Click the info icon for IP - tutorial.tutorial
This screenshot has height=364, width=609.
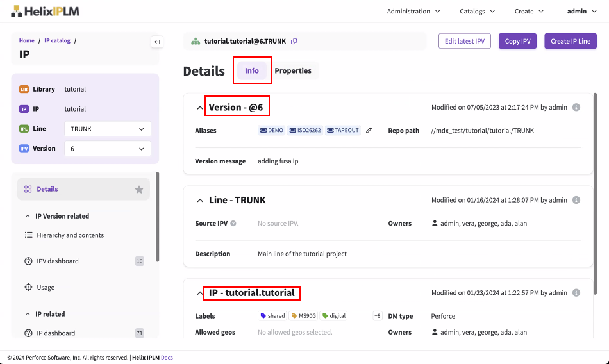coord(576,293)
